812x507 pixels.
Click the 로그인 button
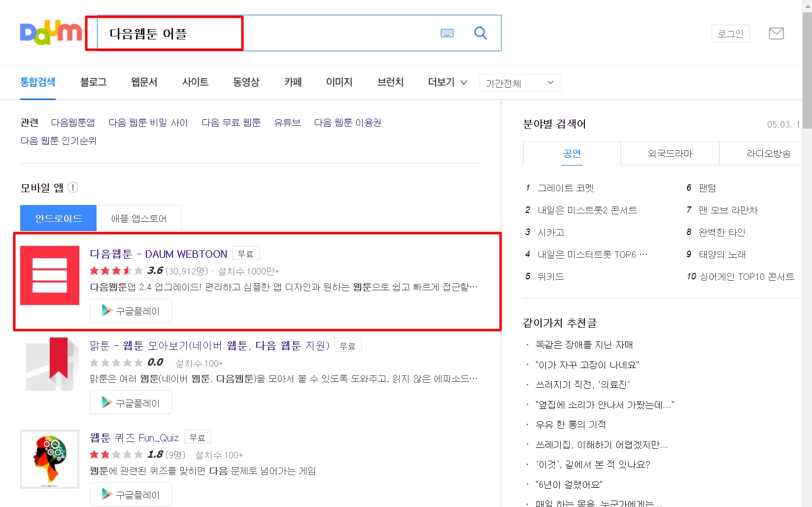pos(730,34)
